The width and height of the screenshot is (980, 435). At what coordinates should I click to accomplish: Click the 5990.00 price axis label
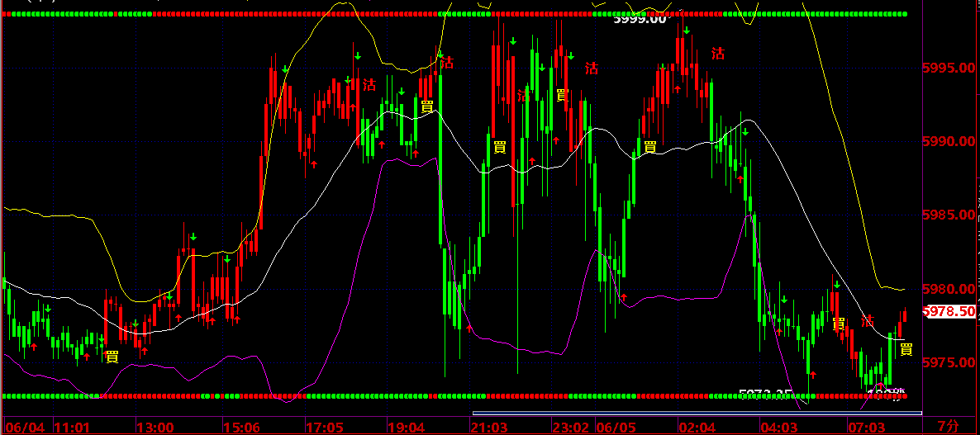click(949, 142)
